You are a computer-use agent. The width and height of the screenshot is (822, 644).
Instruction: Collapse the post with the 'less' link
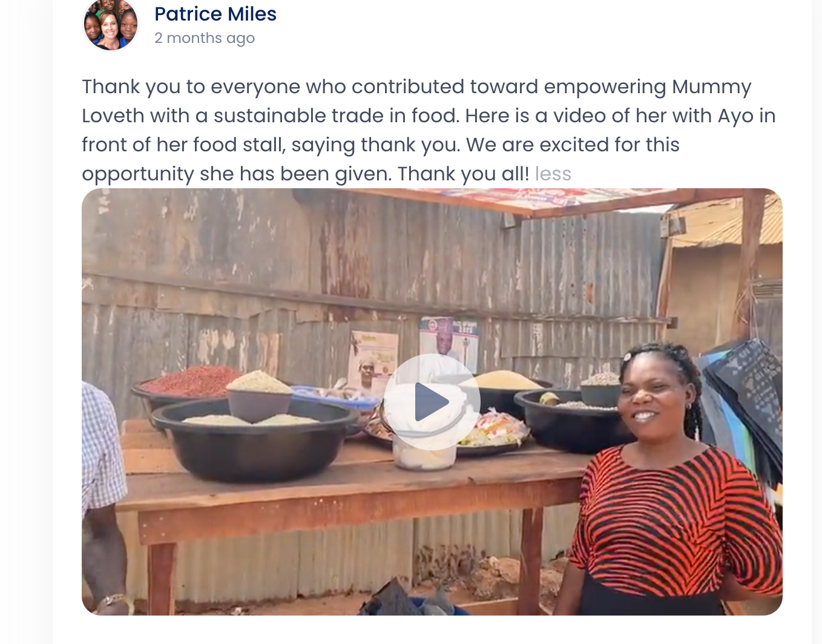[553, 174]
